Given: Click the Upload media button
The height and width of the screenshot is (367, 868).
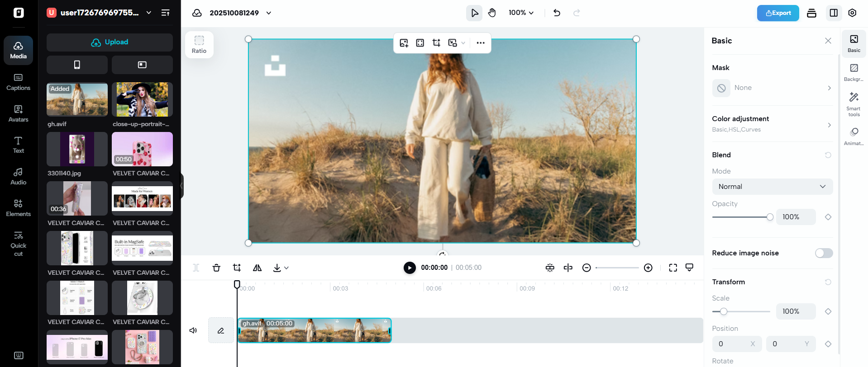Looking at the screenshot, I should click(x=110, y=42).
